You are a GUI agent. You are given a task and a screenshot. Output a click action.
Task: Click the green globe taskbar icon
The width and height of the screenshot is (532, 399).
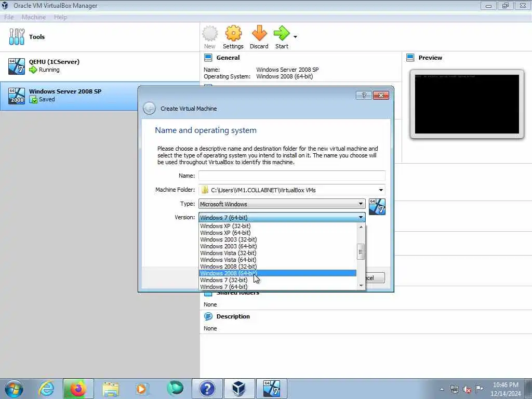(175, 388)
